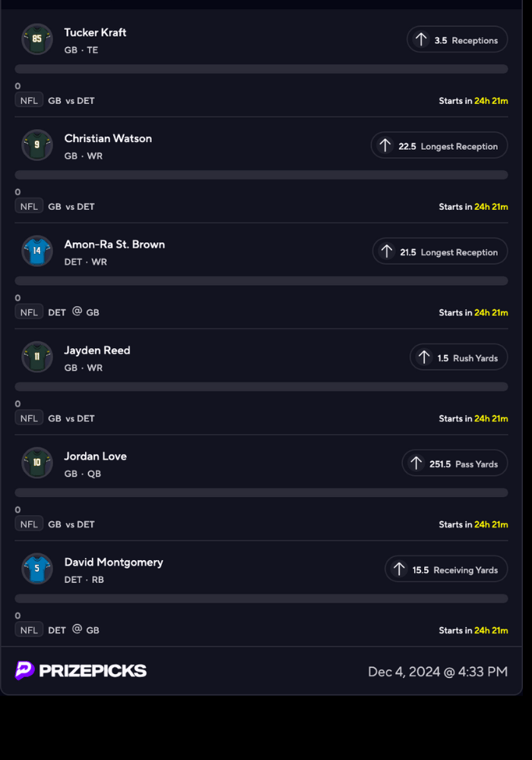Open the Jordan Love player name
This screenshot has height=760, width=532.
pos(95,456)
